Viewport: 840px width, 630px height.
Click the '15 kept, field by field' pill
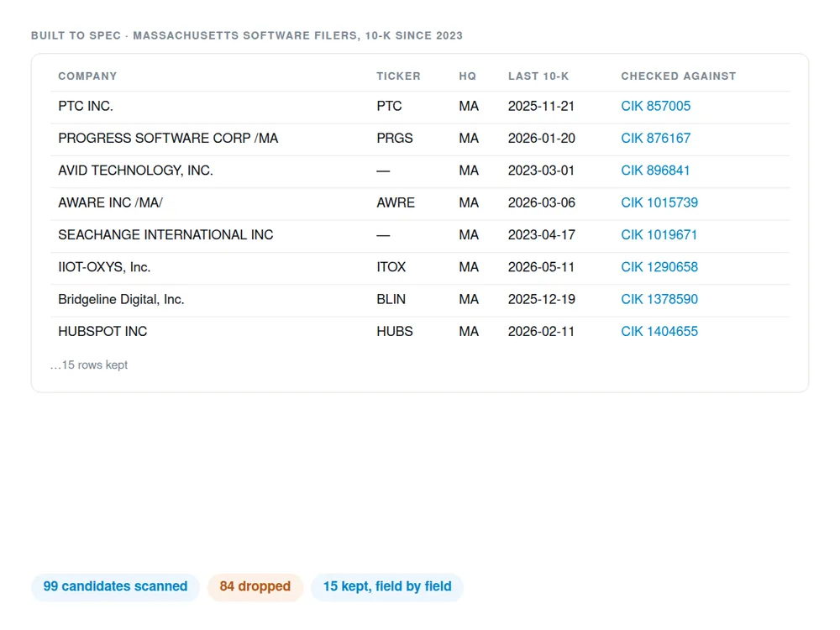[x=386, y=586]
